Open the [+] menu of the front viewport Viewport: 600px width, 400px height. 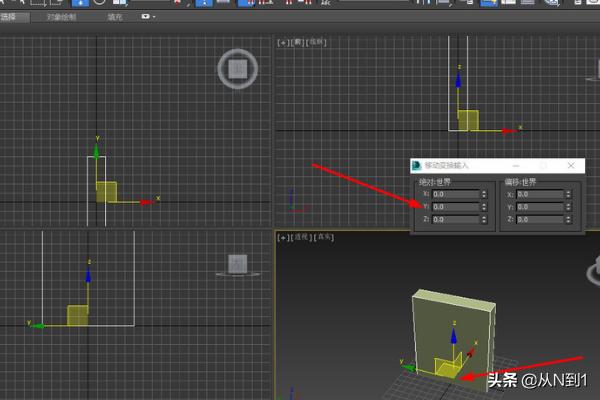pyautogui.click(x=283, y=42)
